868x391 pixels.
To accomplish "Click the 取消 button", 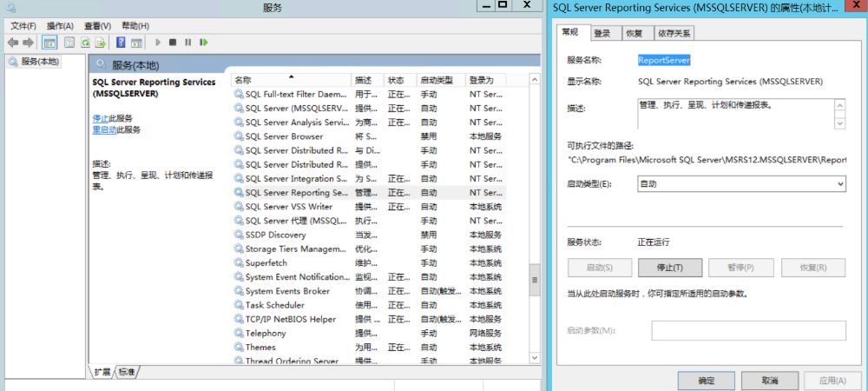I will [x=770, y=381].
